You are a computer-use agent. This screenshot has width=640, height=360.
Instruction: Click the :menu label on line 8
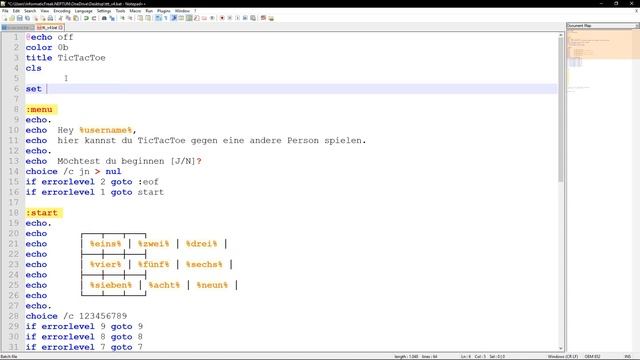click(39, 109)
